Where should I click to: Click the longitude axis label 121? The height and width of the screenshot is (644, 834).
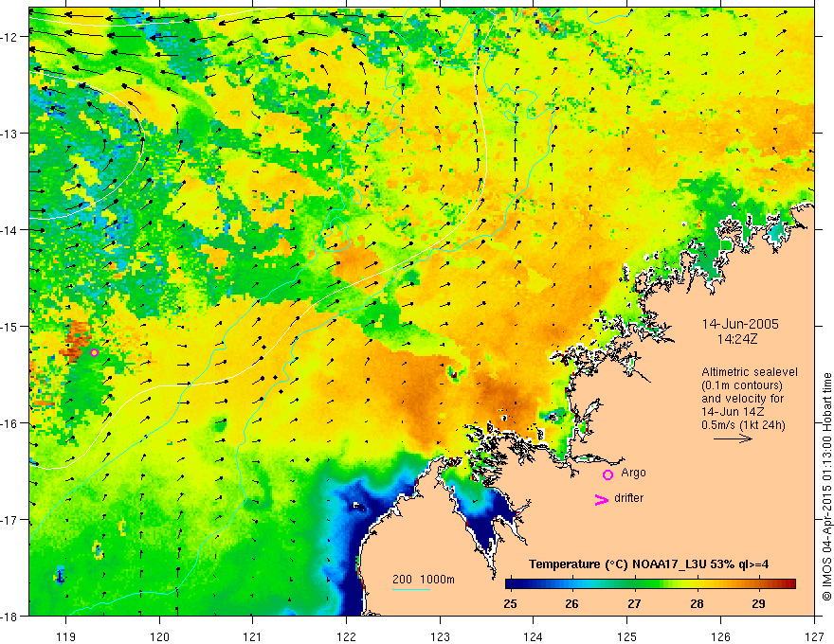[x=253, y=636]
